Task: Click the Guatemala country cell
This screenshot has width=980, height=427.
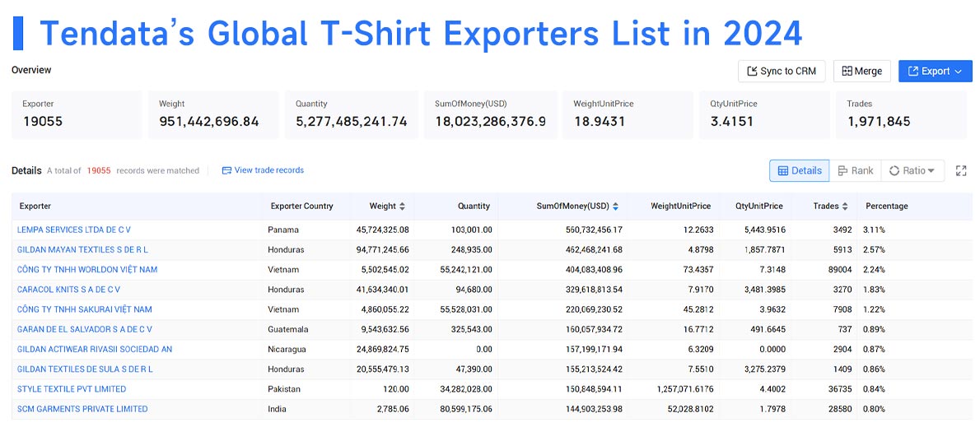Action: 288,330
